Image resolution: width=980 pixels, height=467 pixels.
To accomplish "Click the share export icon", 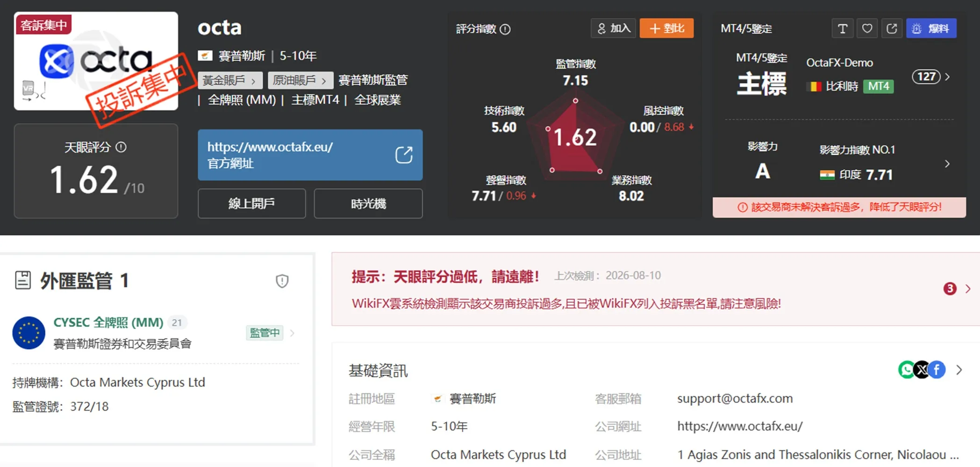I will [x=892, y=29].
